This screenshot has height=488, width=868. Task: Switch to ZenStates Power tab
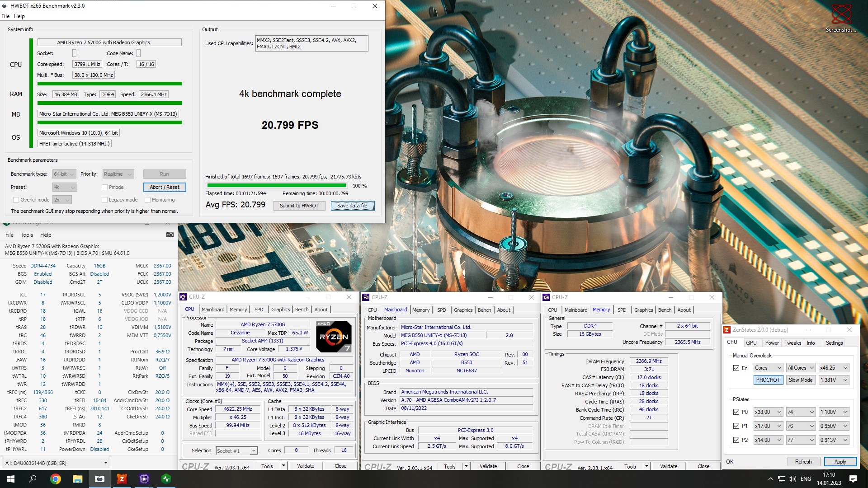pyautogui.click(x=772, y=343)
